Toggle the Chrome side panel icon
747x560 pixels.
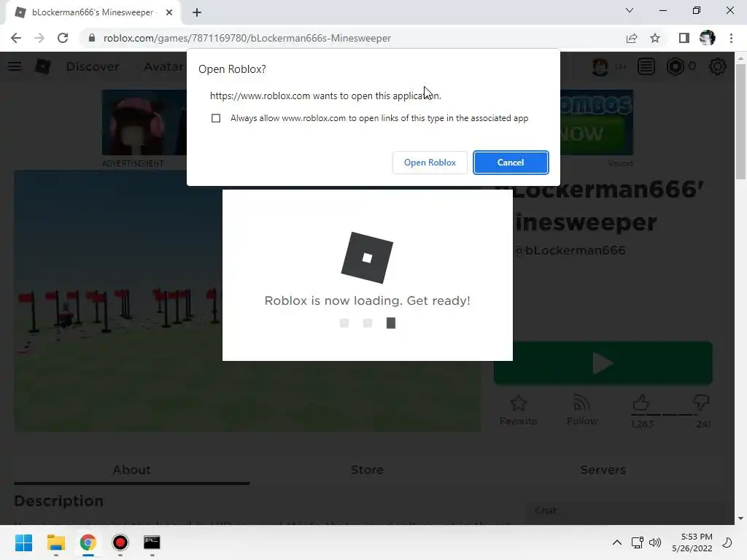684,38
